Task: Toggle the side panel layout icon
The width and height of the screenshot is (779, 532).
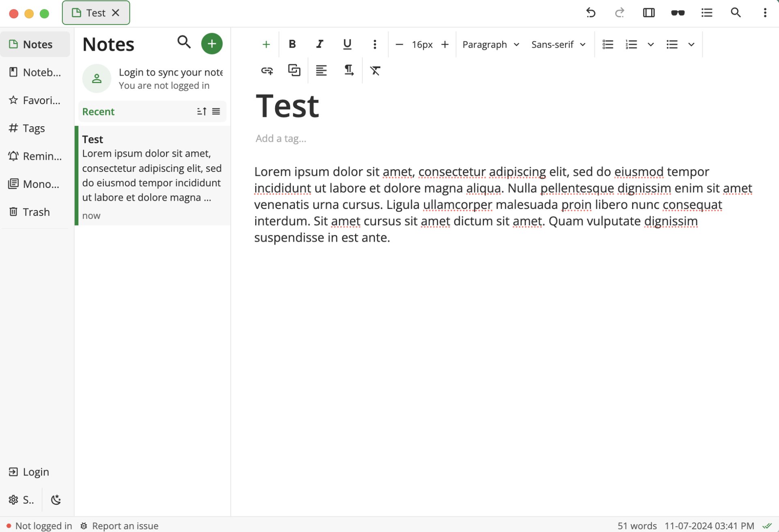Action: (649, 13)
